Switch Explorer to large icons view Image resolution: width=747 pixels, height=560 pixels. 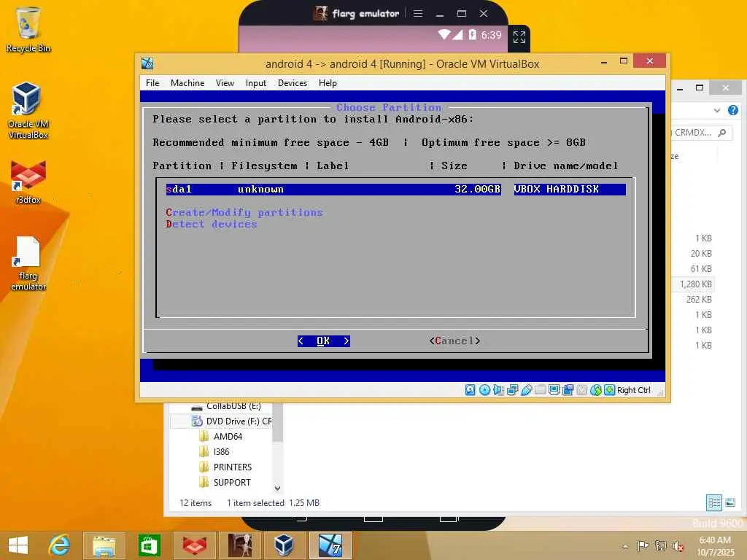[730, 502]
